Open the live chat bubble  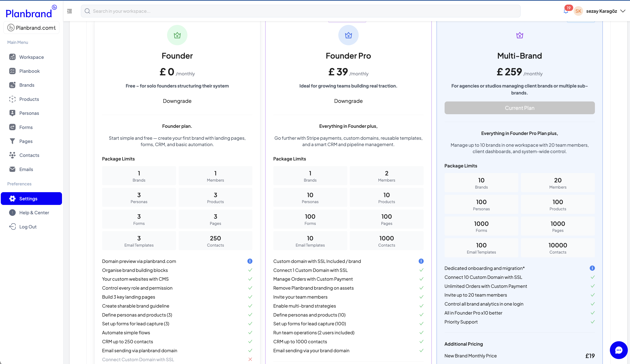[x=618, y=350]
